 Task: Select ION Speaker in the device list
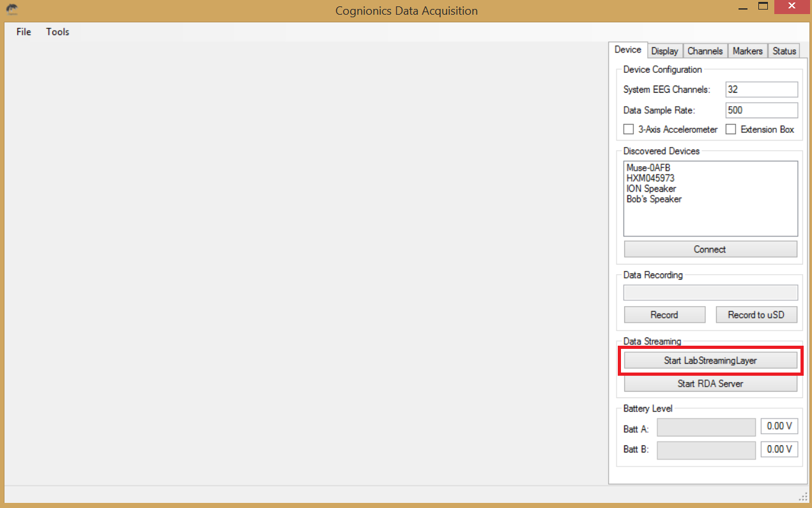tap(651, 189)
